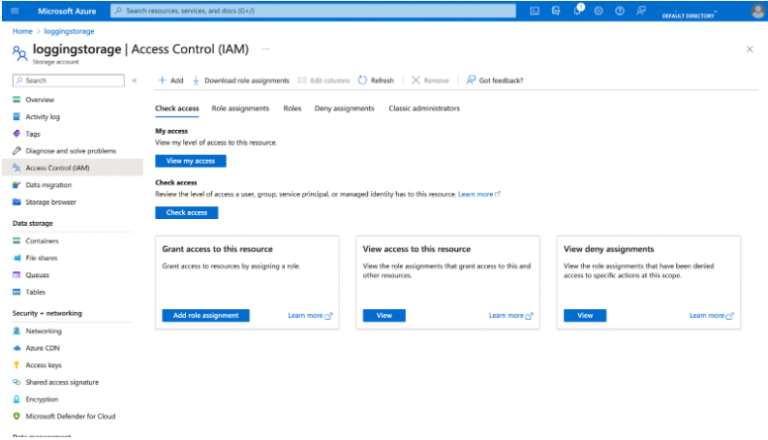Open Cloud Shell from top bar

pos(535,11)
